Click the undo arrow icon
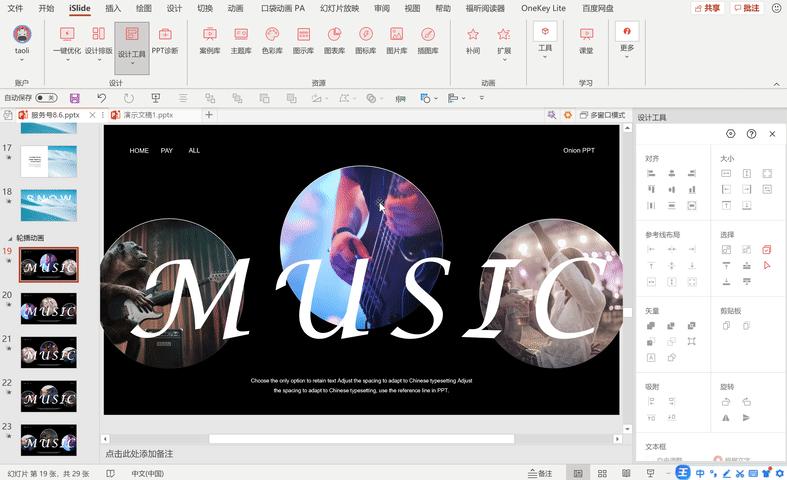787x480 pixels. click(101, 98)
